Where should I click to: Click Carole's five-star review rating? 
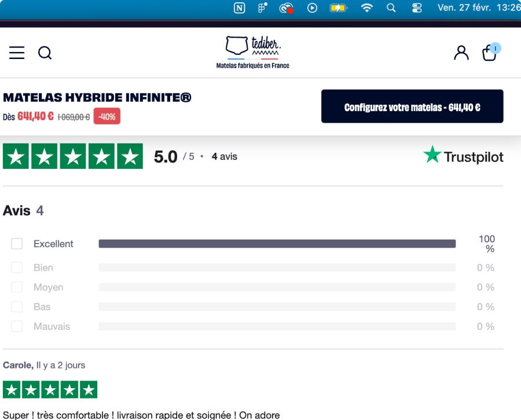click(50, 389)
